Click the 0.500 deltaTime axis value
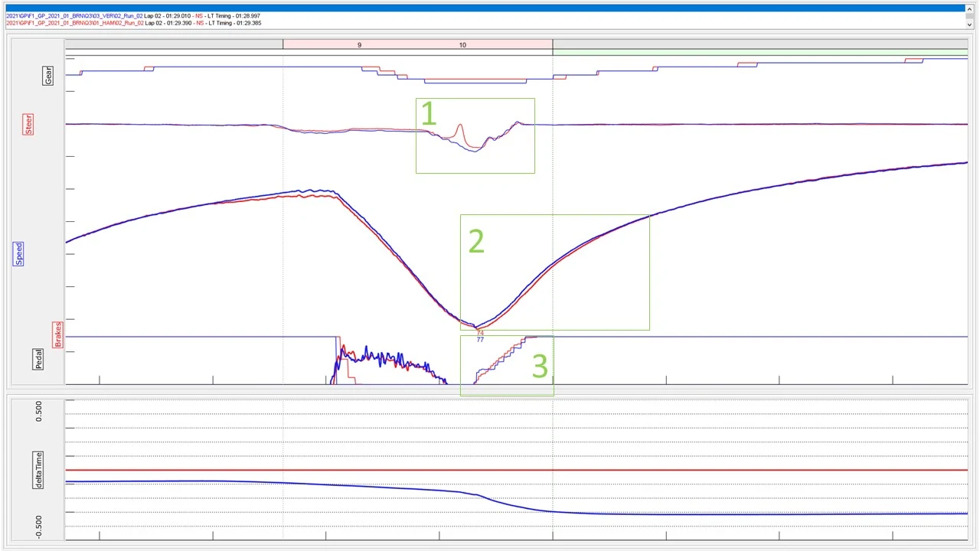 tap(39, 411)
